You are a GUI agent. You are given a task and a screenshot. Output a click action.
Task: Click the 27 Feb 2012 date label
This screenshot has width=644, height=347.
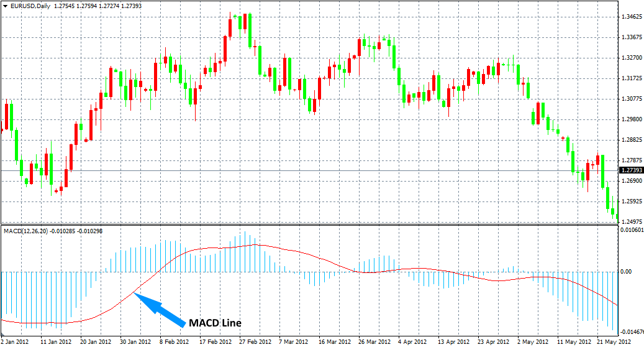click(x=255, y=342)
